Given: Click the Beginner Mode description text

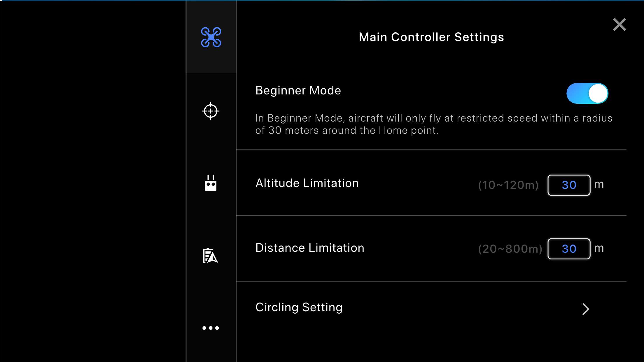Looking at the screenshot, I should (x=434, y=124).
